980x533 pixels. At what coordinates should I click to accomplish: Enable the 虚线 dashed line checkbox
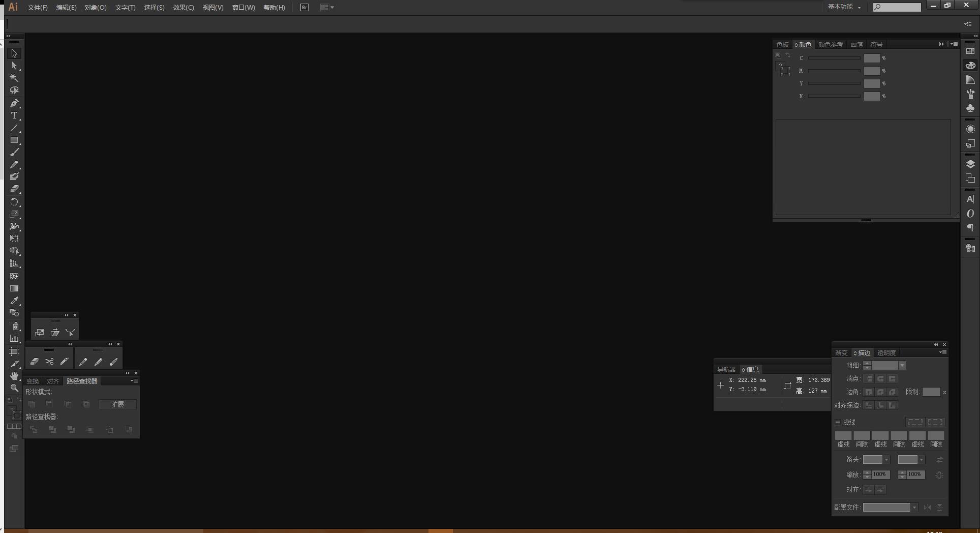coord(838,422)
